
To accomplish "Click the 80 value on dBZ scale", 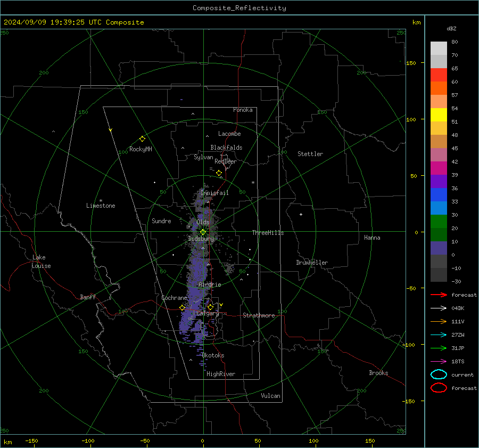I will pyautogui.click(x=455, y=42).
